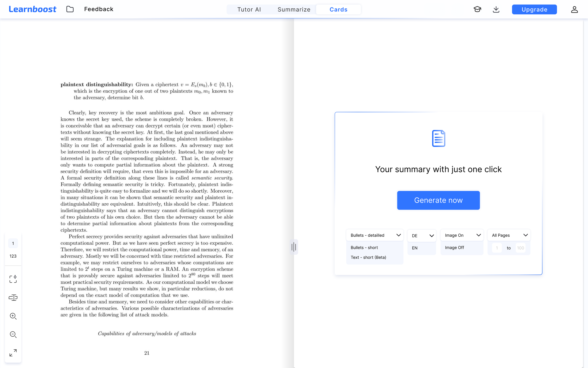588x368 pixels.
Task: Select Bullets - short summary style
Action: 364,247
